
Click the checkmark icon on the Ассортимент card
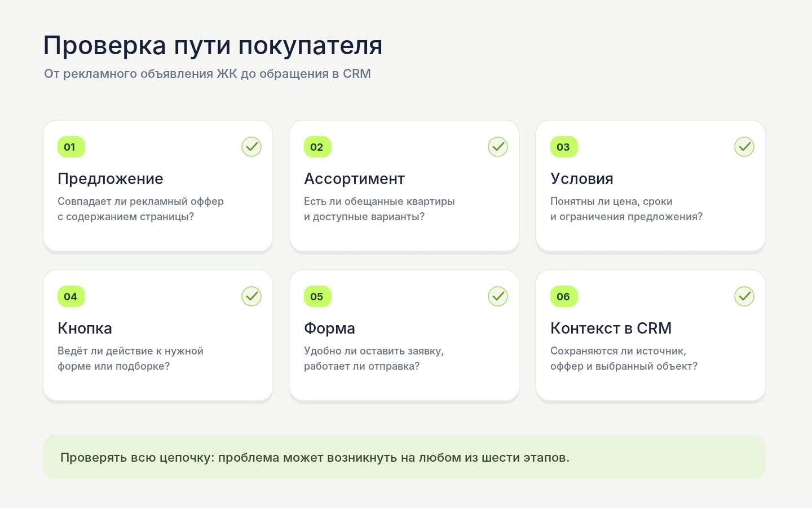point(498,147)
